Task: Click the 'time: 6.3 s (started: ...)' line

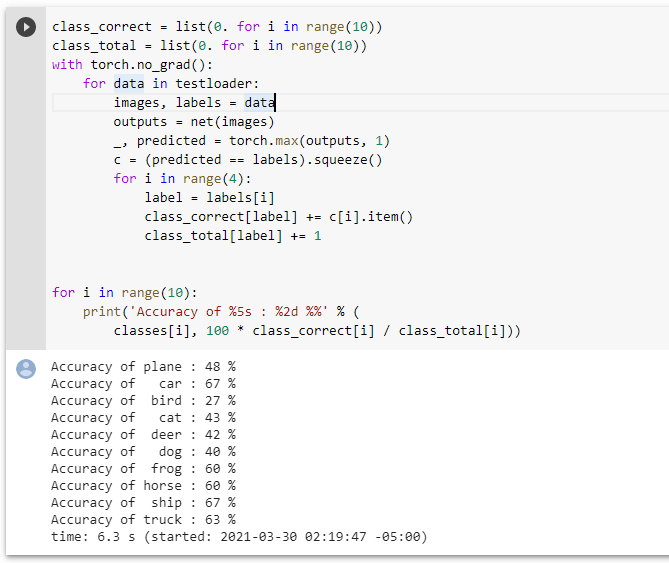Action: [239, 537]
